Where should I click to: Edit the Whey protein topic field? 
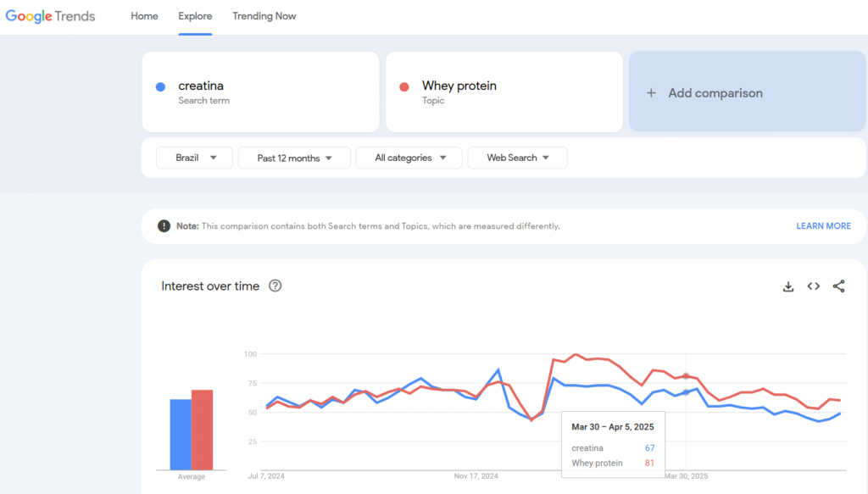point(504,92)
